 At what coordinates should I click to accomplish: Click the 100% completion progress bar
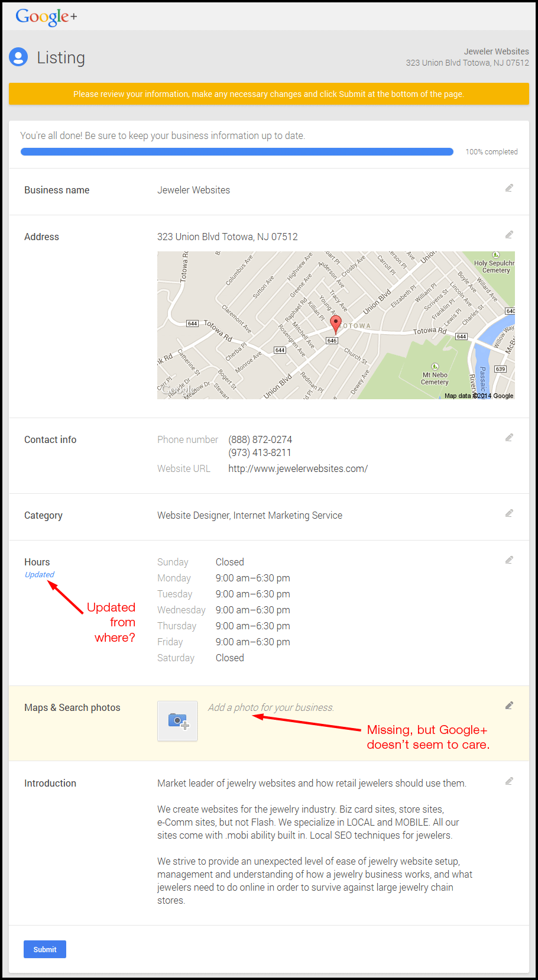(237, 152)
